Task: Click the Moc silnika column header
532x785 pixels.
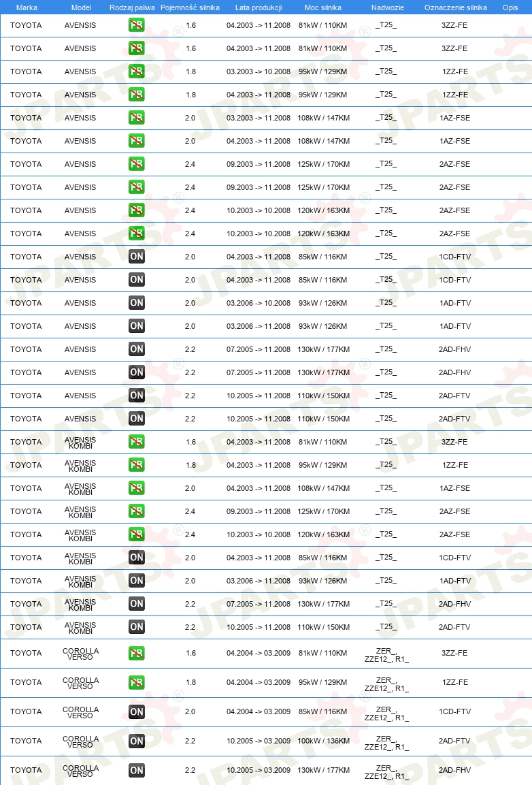Action: tap(322, 7)
